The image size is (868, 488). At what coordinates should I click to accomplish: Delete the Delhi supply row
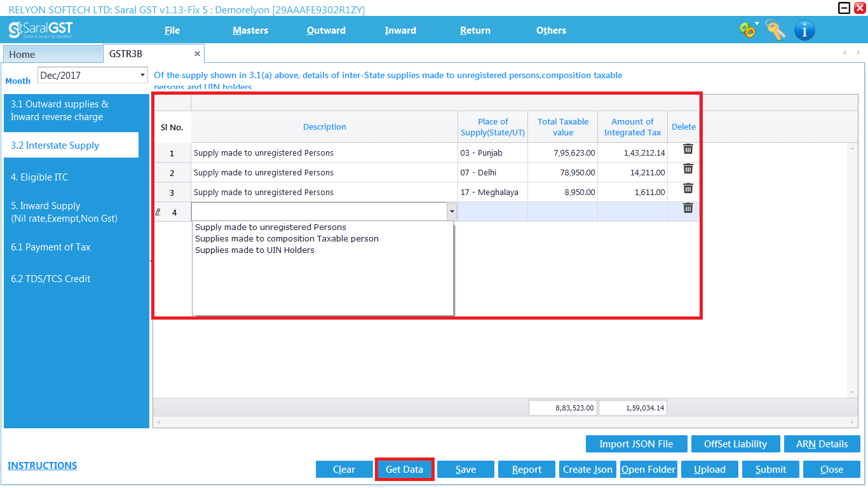point(688,168)
